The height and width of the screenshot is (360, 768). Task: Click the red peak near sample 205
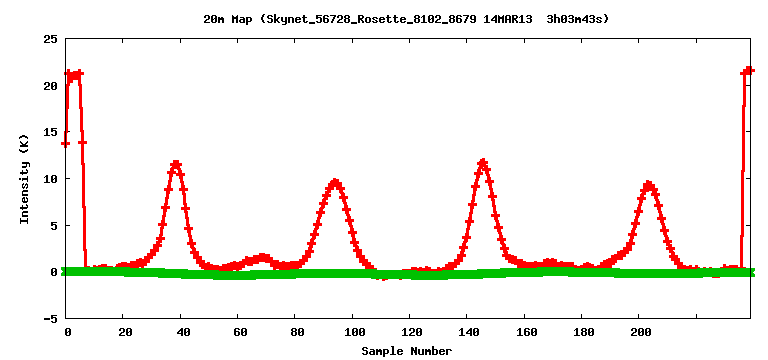[x=648, y=185]
